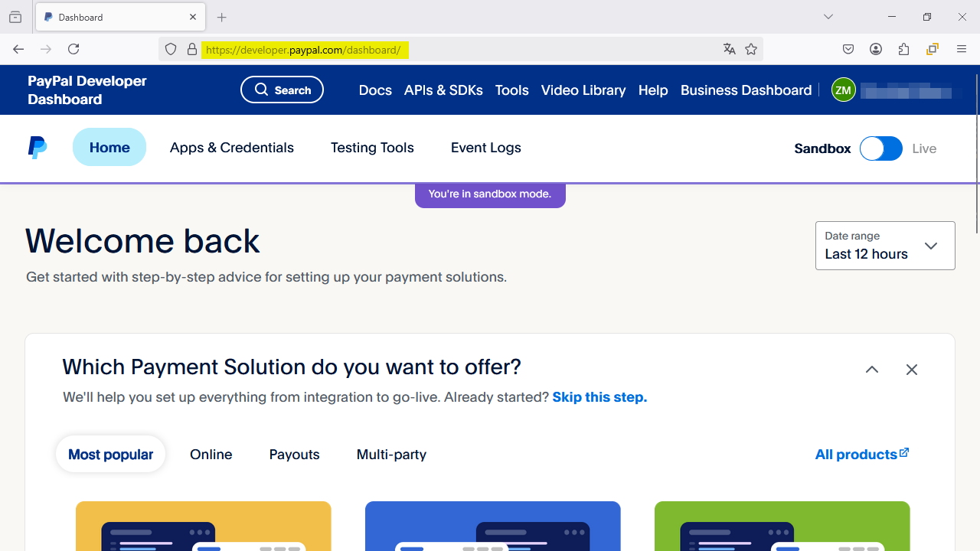
Task: Click the green product card thumbnail
Action: pos(782,526)
